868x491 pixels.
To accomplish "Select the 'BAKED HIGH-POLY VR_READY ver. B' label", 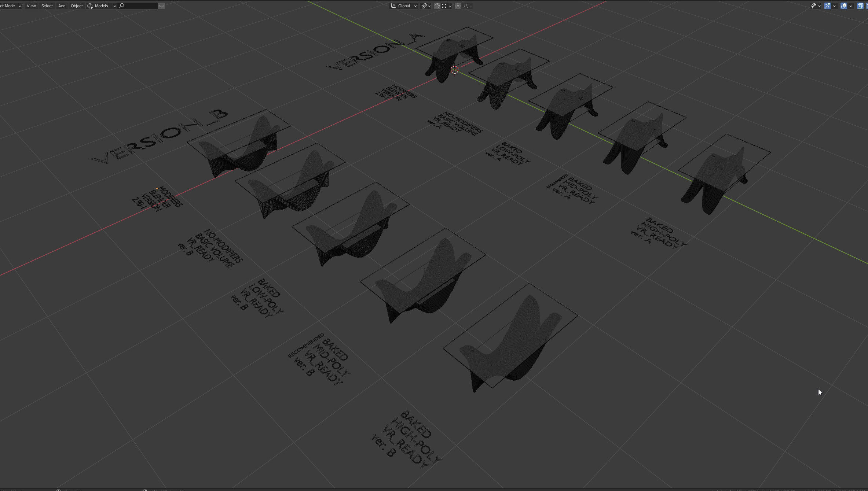I will (407, 440).
